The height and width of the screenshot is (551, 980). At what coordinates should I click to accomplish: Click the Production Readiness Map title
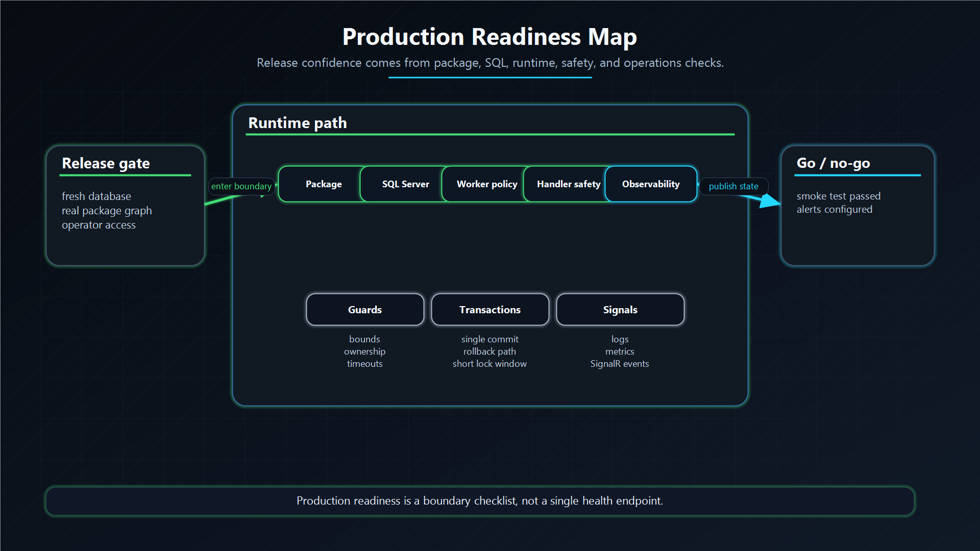pos(489,37)
